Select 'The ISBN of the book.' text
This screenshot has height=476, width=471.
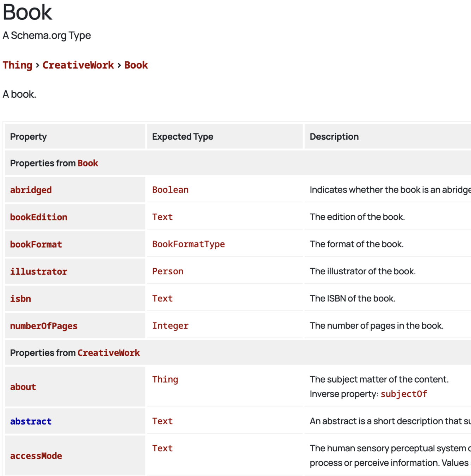353,298
